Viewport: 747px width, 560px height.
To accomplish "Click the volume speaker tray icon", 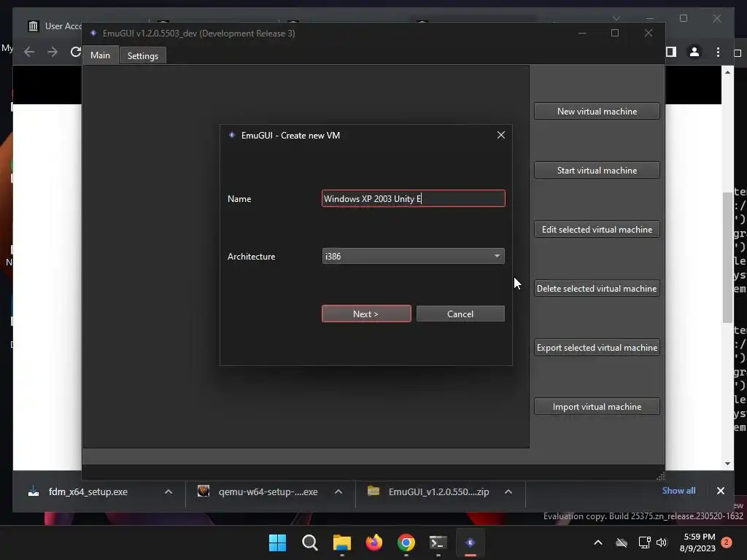I will [661, 542].
